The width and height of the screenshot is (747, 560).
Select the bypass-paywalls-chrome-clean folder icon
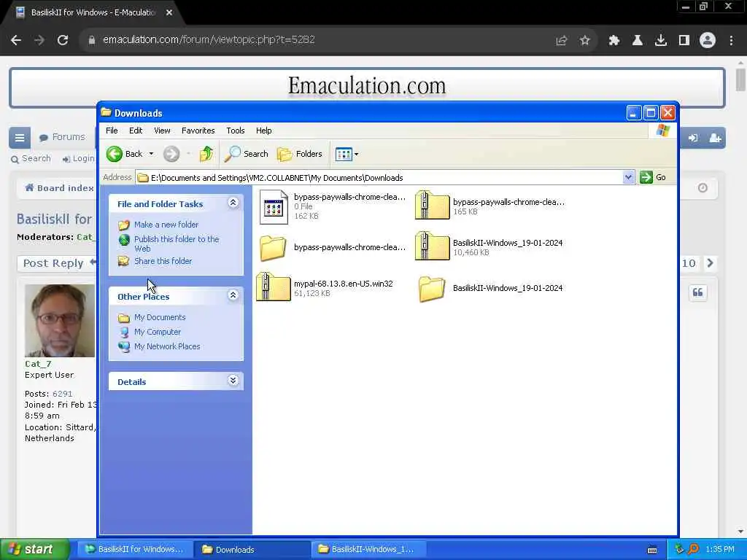point(273,248)
